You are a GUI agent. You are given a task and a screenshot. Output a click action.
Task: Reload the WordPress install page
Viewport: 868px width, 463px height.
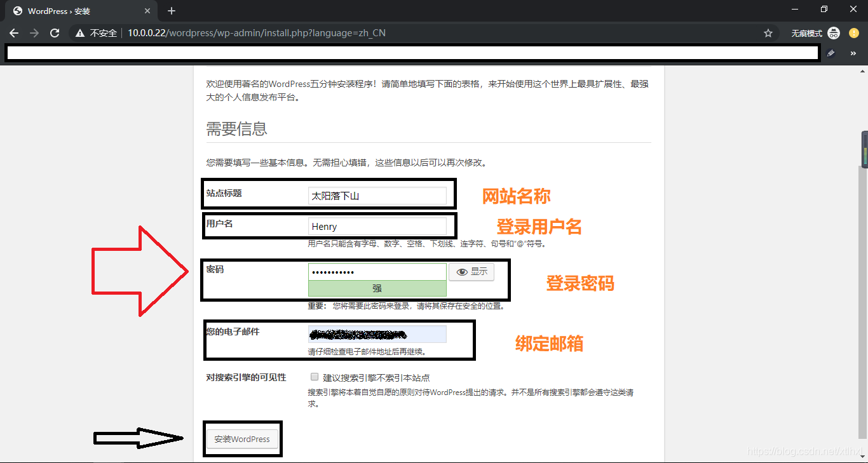(x=55, y=33)
